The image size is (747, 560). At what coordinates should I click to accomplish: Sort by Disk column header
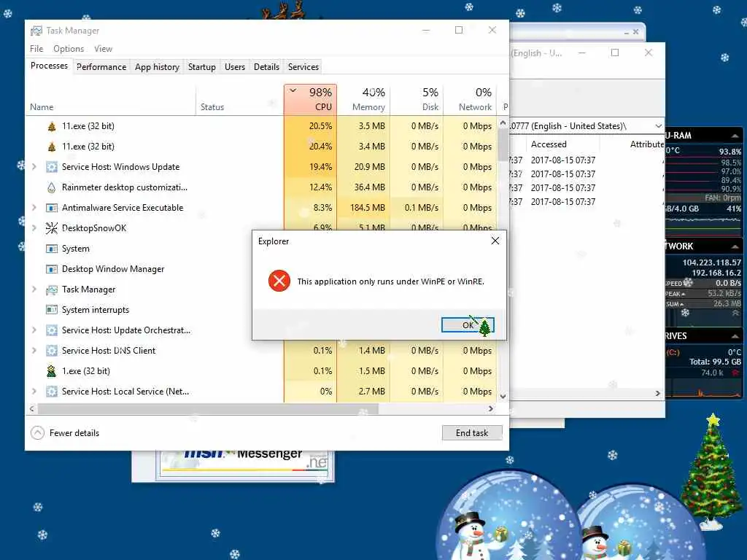click(417, 99)
